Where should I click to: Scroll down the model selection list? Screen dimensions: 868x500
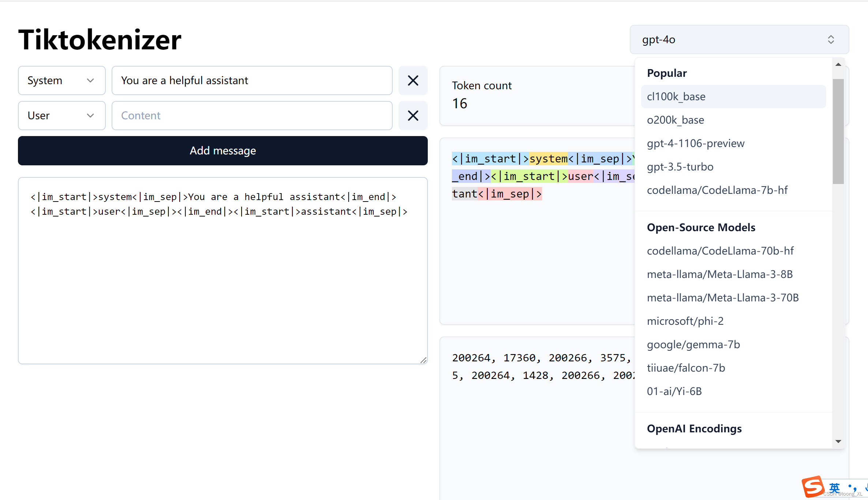(838, 441)
